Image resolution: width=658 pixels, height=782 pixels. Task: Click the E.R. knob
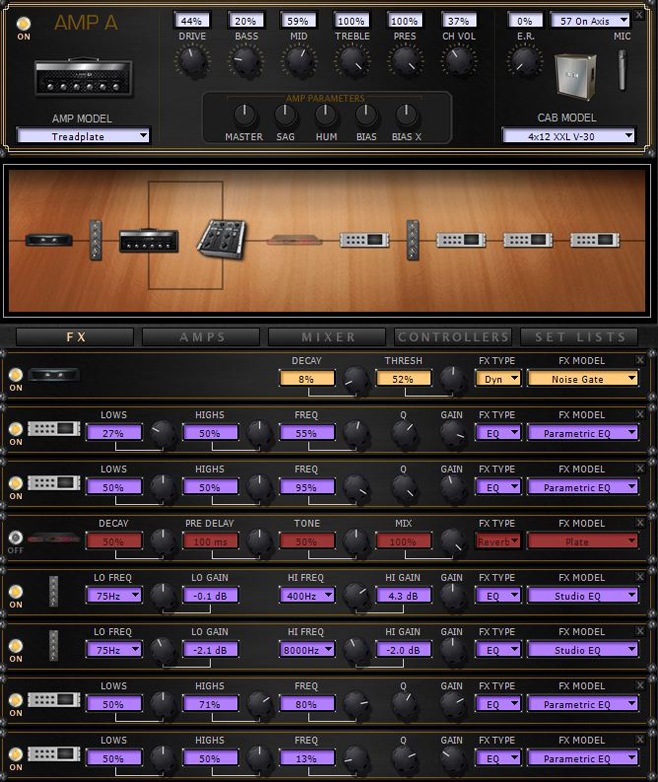click(525, 61)
